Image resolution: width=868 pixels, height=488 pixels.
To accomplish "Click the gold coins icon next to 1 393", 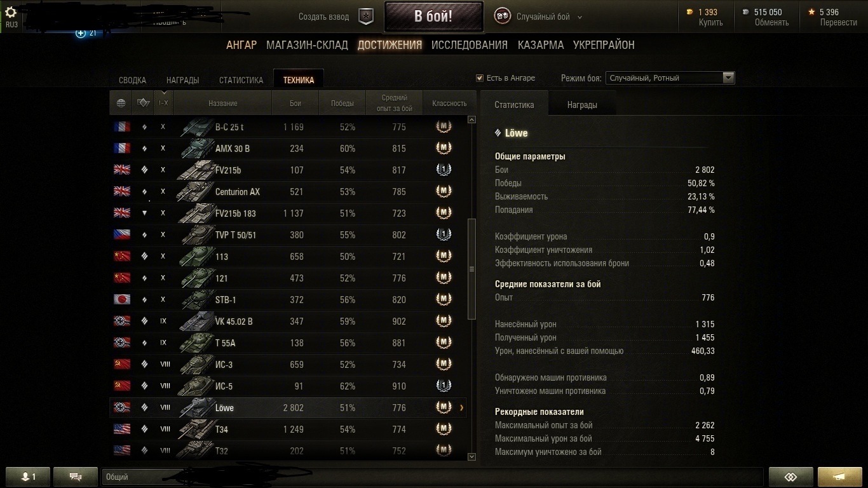I will 690,12.
